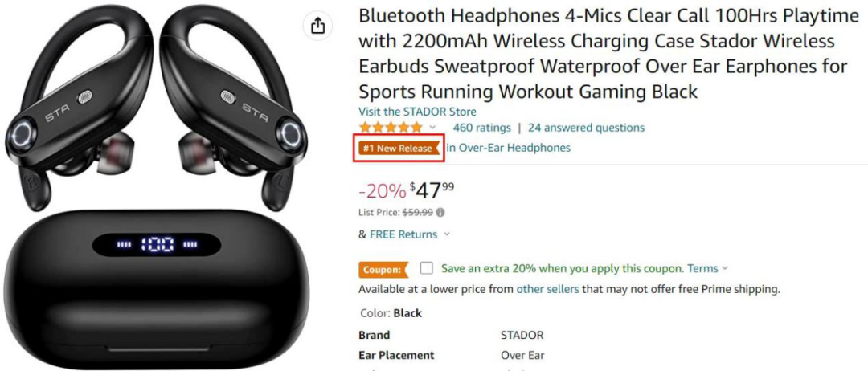Expand the coupon Terms chevron
The height and width of the screenshot is (371, 868).
(725, 269)
